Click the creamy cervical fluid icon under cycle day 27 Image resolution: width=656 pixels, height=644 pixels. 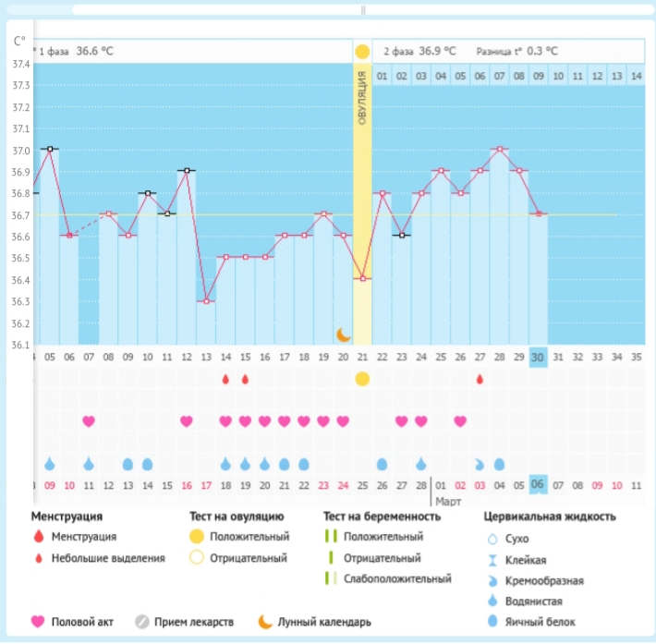click(x=480, y=463)
